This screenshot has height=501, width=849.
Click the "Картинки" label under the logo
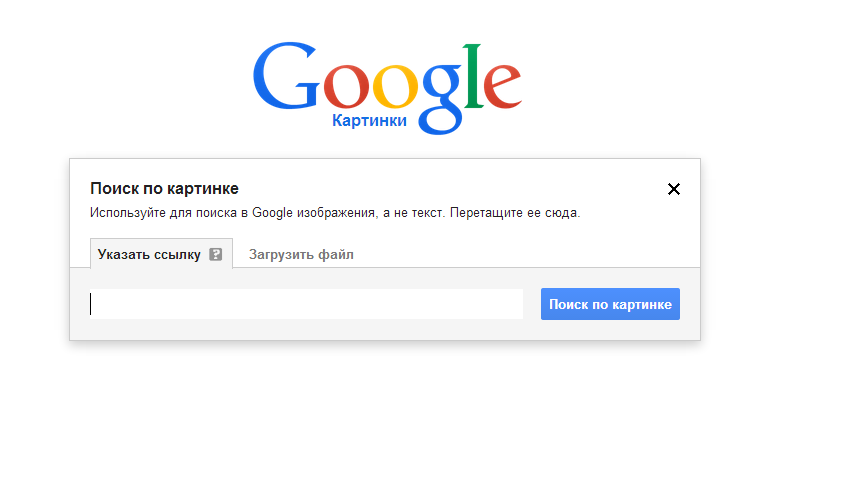click(x=369, y=121)
